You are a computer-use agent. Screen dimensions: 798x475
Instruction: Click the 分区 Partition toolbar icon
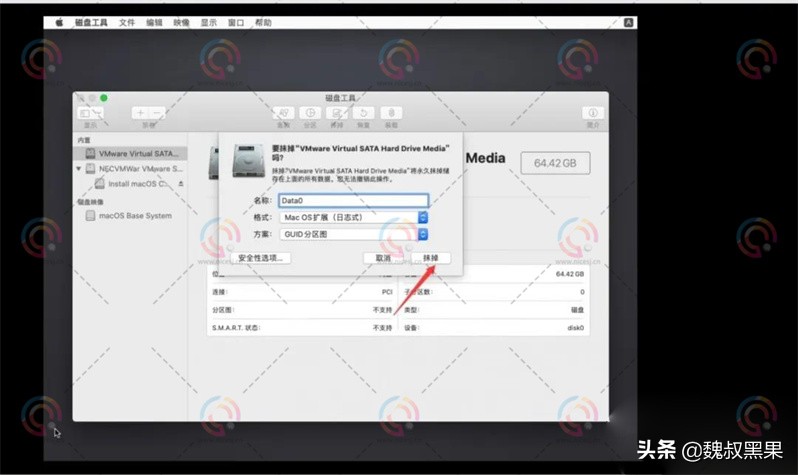click(310, 113)
